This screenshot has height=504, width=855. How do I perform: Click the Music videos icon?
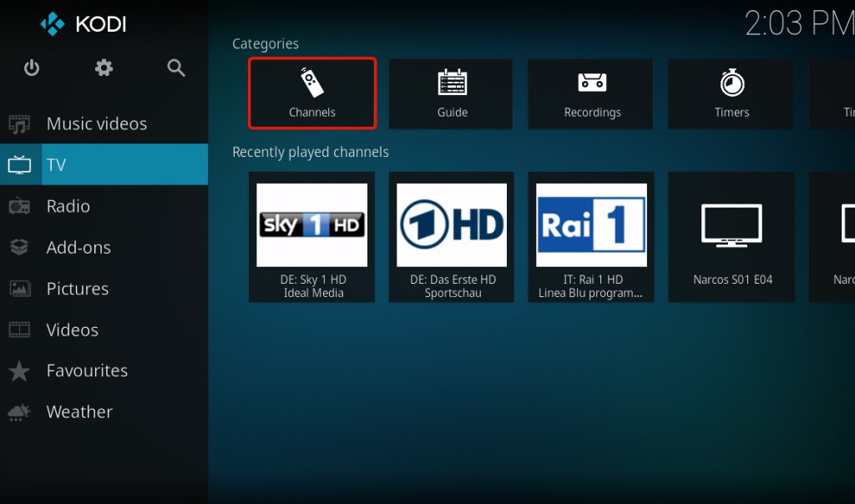pos(20,123)
